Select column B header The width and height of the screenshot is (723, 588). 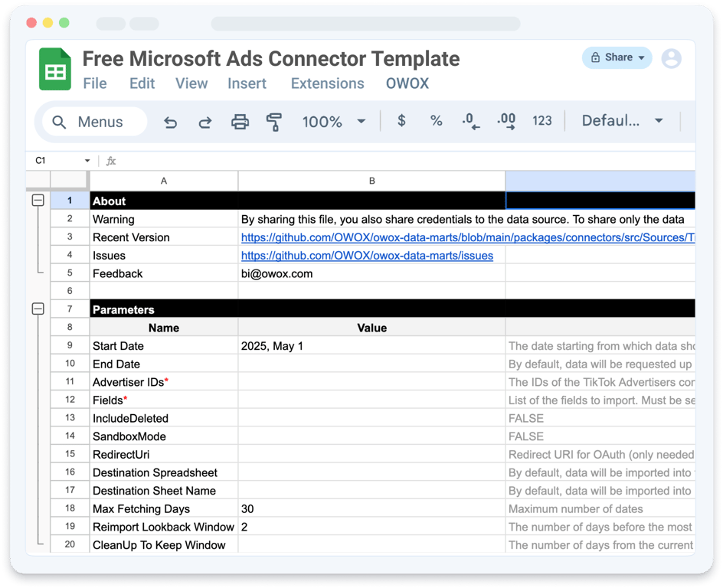(x=371, y=181)
